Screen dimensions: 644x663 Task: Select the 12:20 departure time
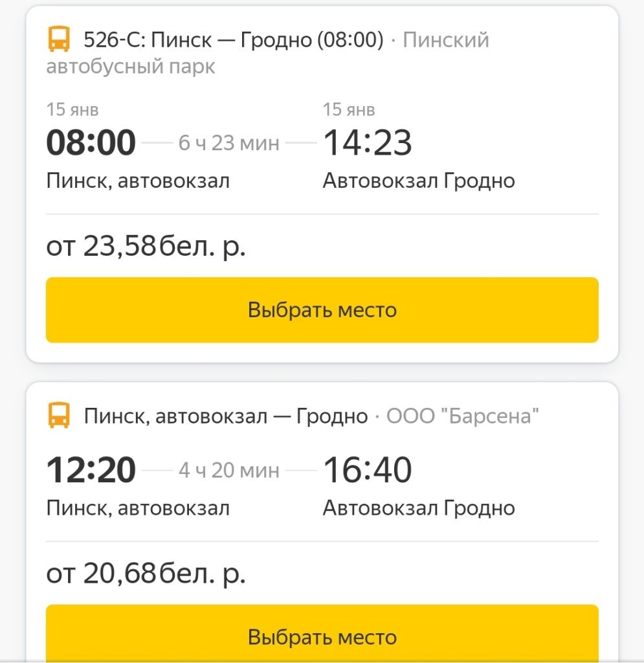coord(91,470)
